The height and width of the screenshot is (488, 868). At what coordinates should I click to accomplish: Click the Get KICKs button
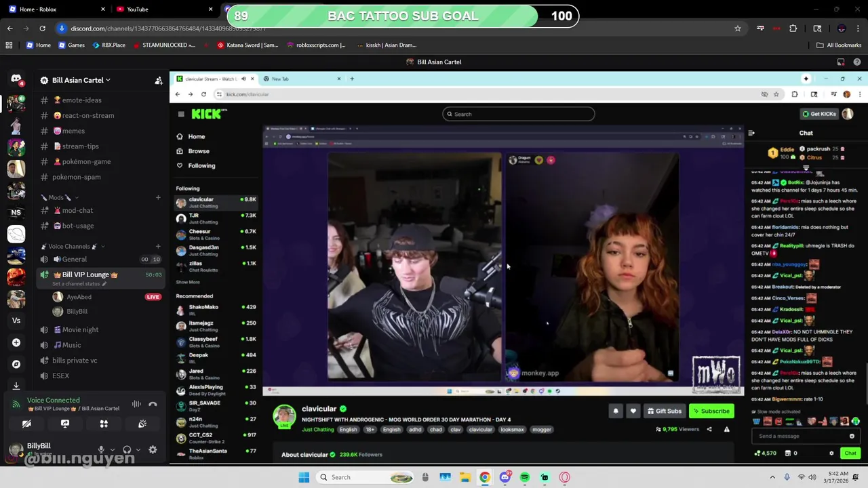pos(819,114)
